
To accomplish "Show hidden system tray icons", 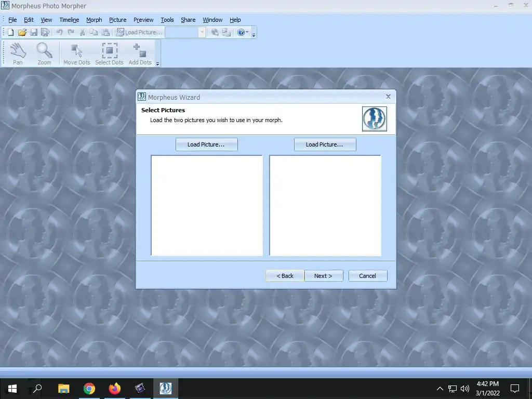I will [440, 389].
